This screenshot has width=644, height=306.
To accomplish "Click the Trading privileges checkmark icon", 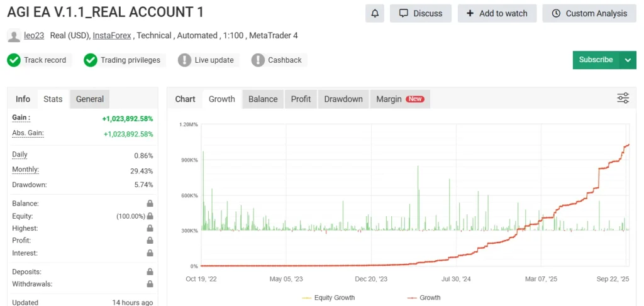I will click(91, 60).
